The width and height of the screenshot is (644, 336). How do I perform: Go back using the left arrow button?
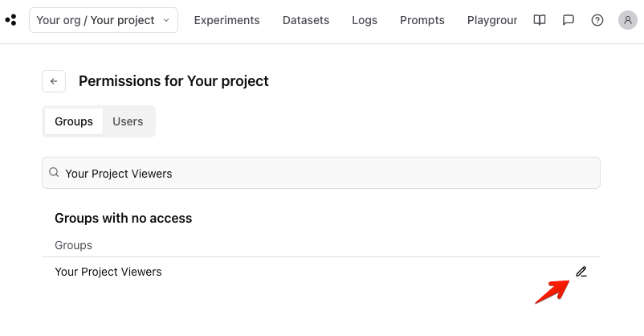point(54,81)
